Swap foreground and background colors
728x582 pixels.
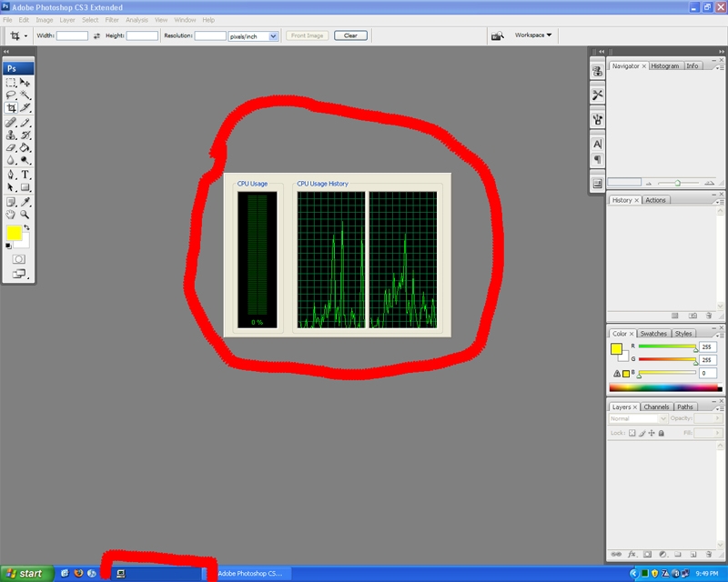pos(27,227)
